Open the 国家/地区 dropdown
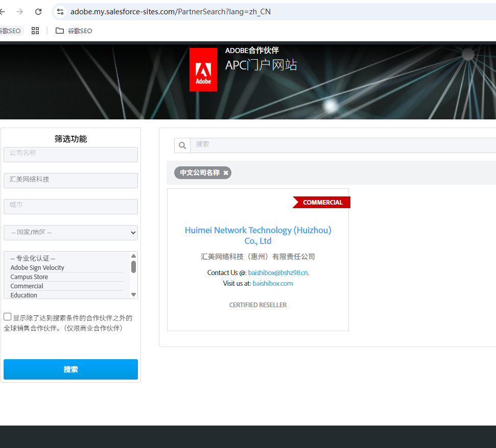This screenshot has height=448, width=496. pyautogui.click(x=70, y=233)
